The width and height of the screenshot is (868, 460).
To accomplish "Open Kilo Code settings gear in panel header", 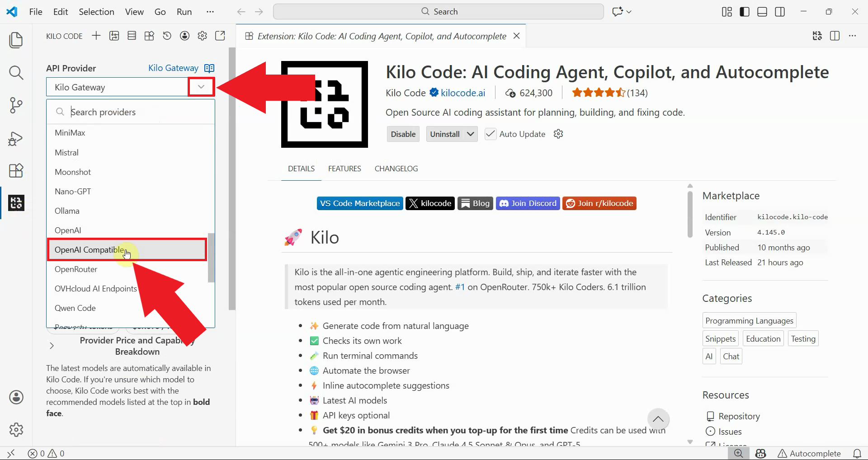I will (x=203, y=36).
